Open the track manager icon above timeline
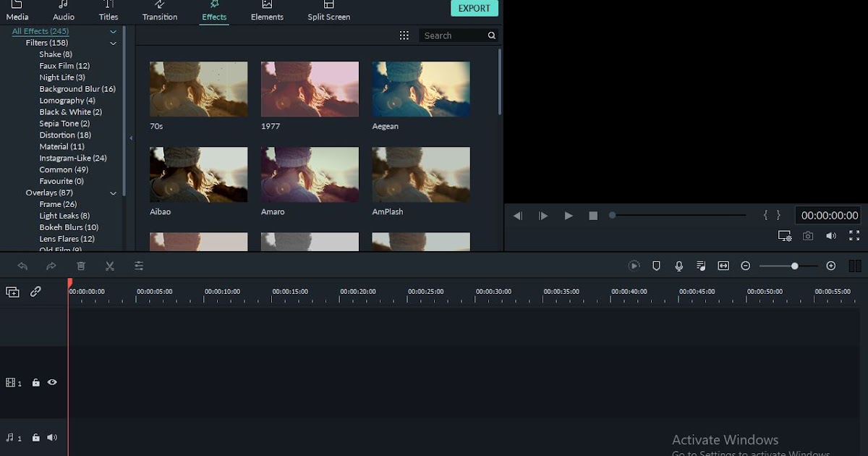Screen dimensions: 868x456 tap(12, 292)
